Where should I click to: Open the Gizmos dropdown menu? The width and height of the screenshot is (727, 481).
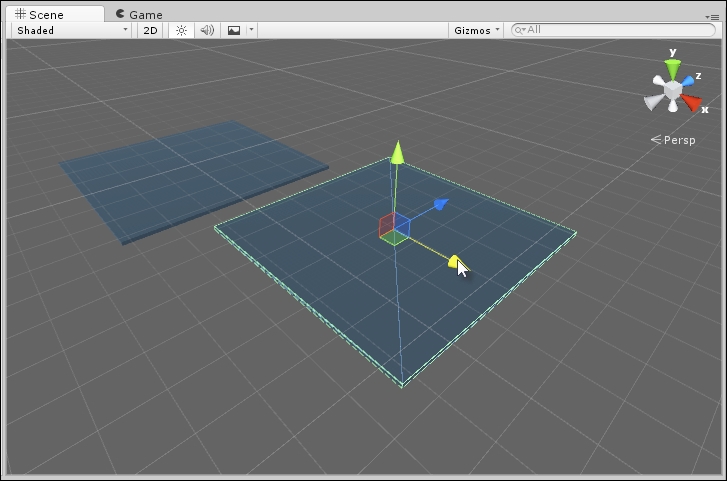point(475,30)
